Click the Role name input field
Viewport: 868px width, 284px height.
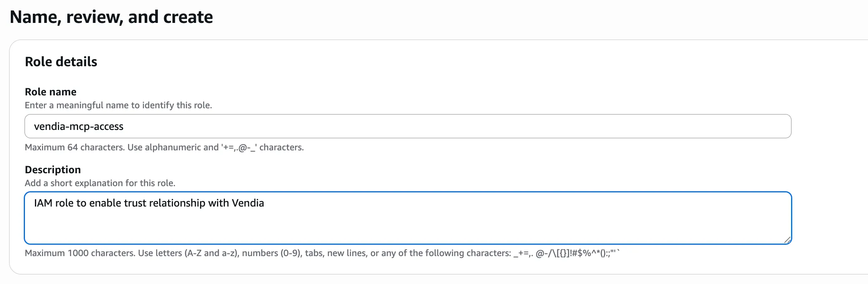click(407, 126)
